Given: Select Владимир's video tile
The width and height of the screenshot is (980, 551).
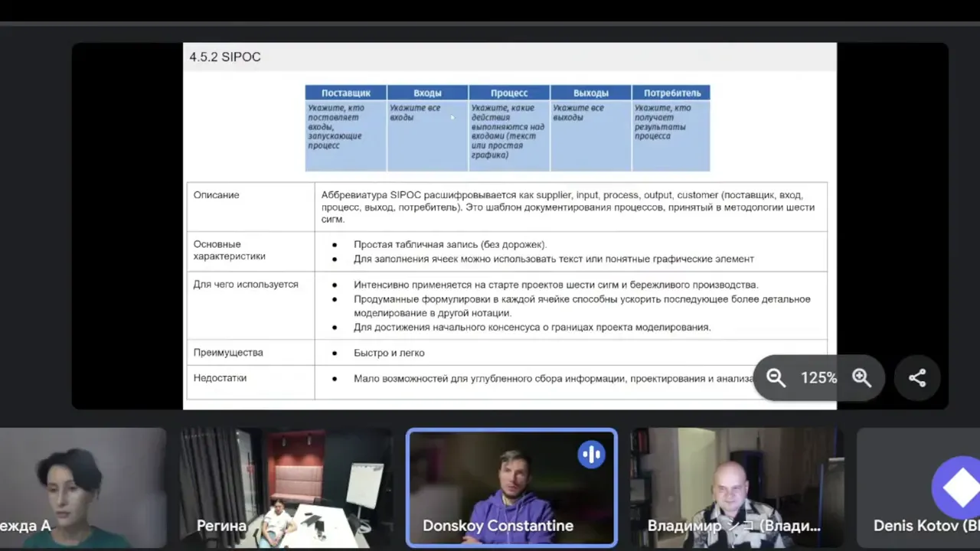Looking at the screenshot, I should pos(737,487).
